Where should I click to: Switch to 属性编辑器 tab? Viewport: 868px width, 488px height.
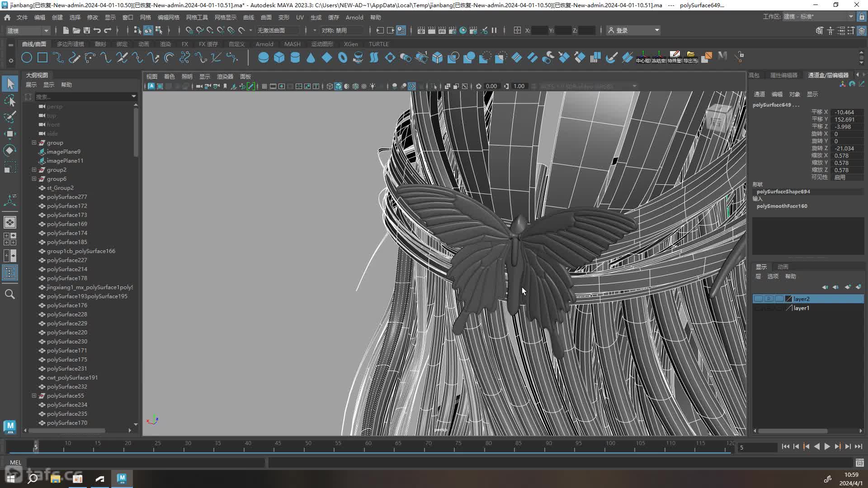[x=783, y=75]
